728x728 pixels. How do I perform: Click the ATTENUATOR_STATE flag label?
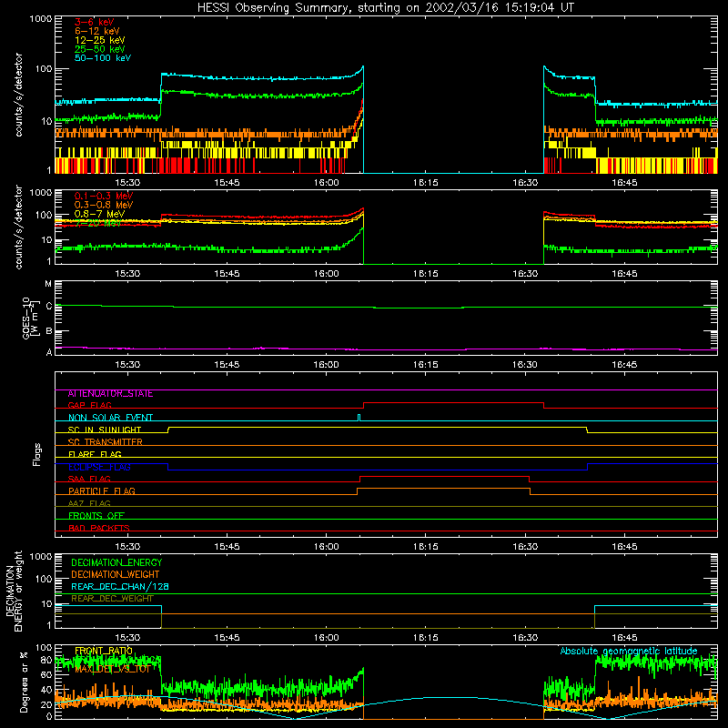(x=110, y=394)
